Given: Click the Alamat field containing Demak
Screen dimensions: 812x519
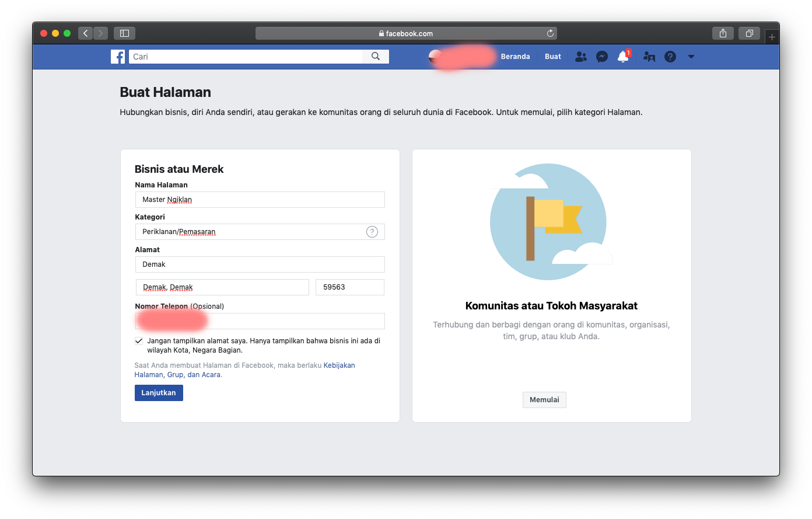Looking at the screenshot, I should (x=260, y=264).
